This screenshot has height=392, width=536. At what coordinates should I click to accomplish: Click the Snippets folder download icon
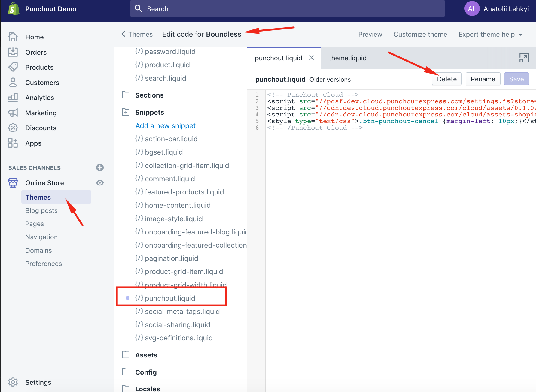[x=126, y=112]
